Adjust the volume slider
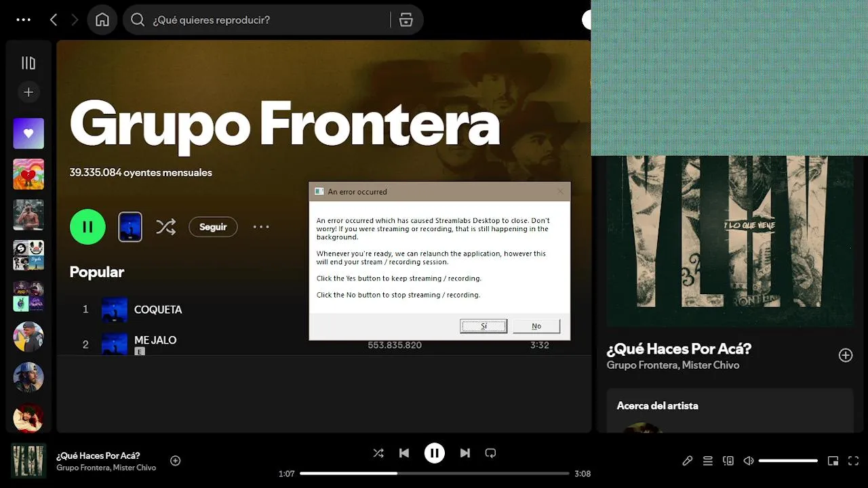This screenshot has width=868, height=488. click(788, 461)
